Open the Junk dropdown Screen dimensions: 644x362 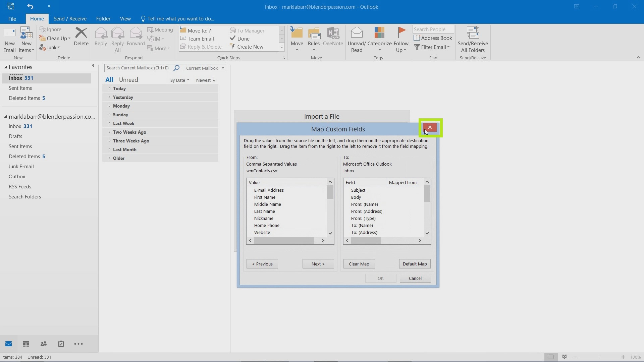click(50, 48)
